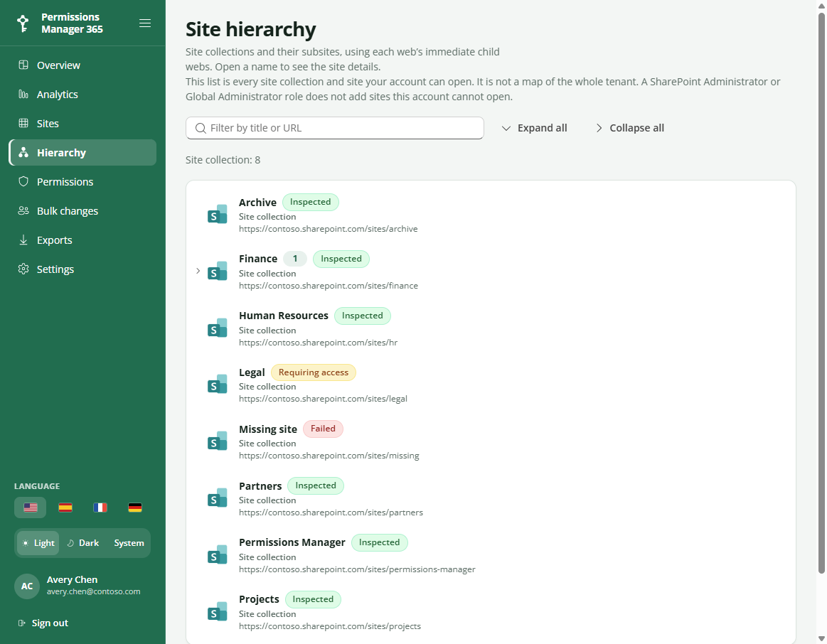Image resolution: width=827 pixels, height=644 pixels.
Task: Expand all site collections
Action: [534, 128]
